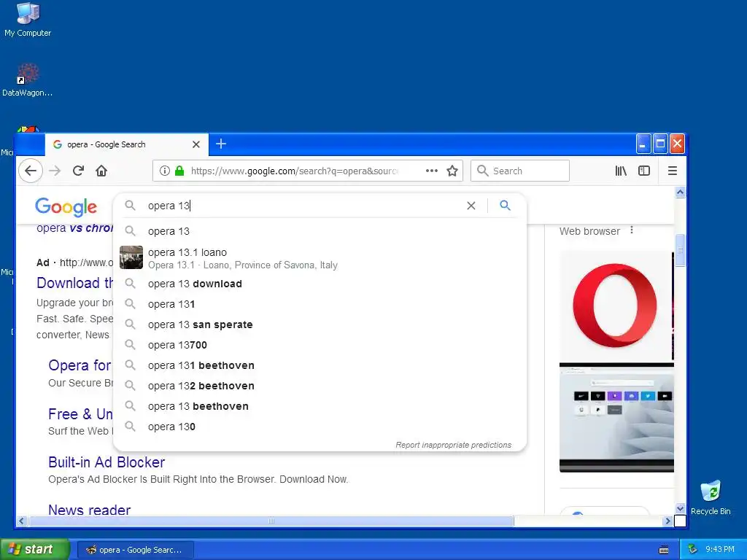Click the opera vs chrome related link

coord(75,228)
